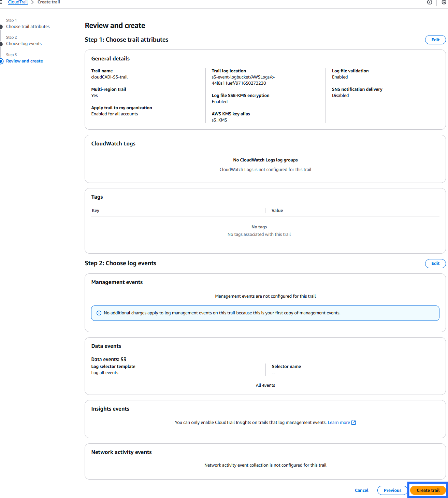Jump to Choose log events step
The image size is (448, 498).
[24, 44]
